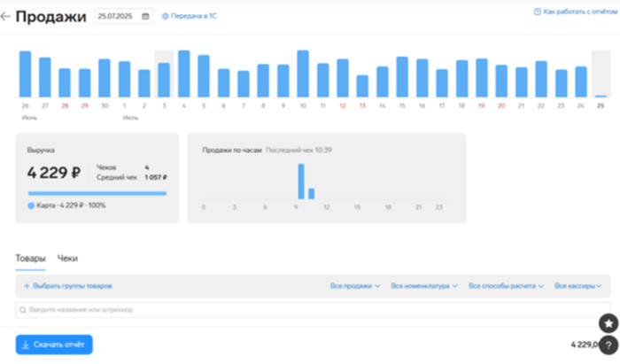Viewport: 620px width, 364px height.
Task: Select the bar for 26 June
Action: pos(26,74)
